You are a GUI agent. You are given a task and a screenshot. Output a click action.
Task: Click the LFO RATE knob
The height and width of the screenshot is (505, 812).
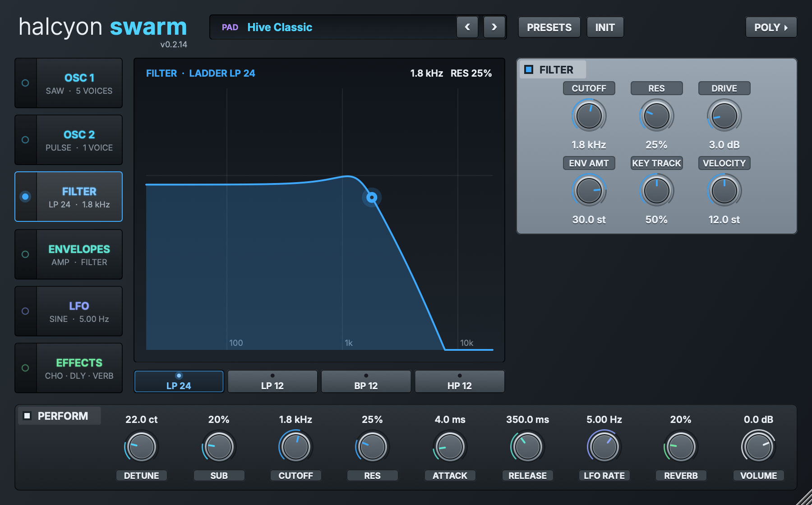(604, 447)
